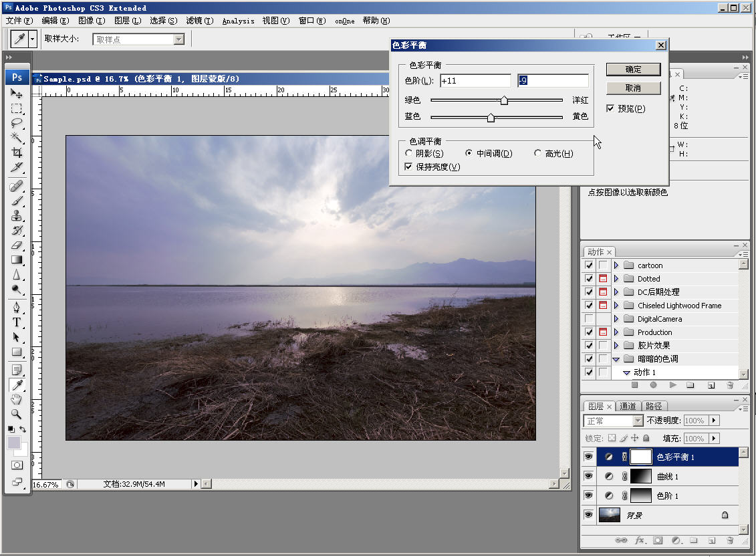Click the 确定 button
This screenshot has width=756, height=557.
point(633,70)
